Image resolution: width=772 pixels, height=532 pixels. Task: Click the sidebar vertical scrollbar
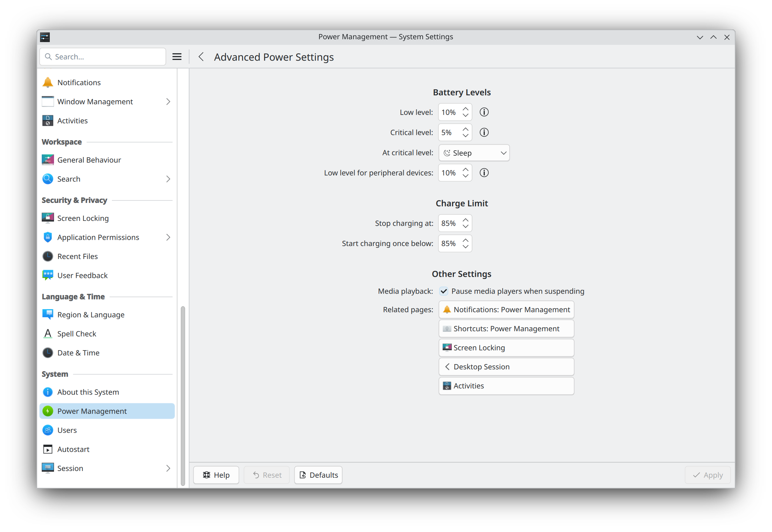[183, 395]
